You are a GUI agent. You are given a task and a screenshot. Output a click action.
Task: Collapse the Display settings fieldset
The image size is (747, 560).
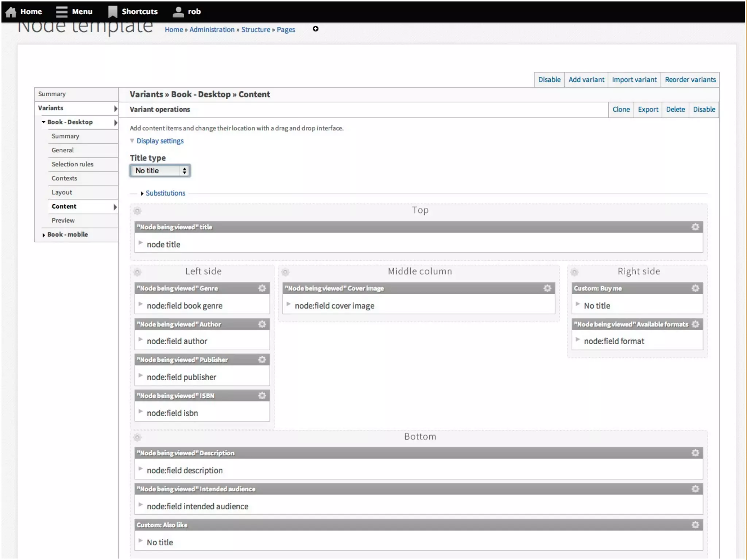point(160,141)
